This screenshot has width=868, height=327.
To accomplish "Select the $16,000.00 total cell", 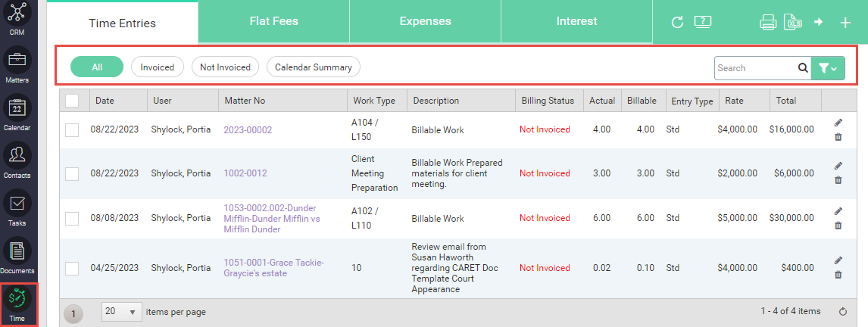I will tap(792, 129).
